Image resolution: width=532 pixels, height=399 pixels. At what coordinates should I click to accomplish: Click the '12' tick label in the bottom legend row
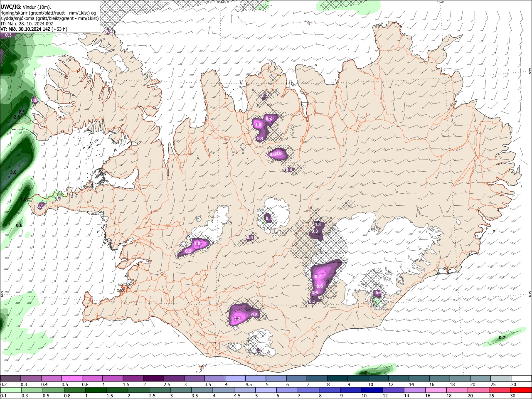tap(385, 397)
